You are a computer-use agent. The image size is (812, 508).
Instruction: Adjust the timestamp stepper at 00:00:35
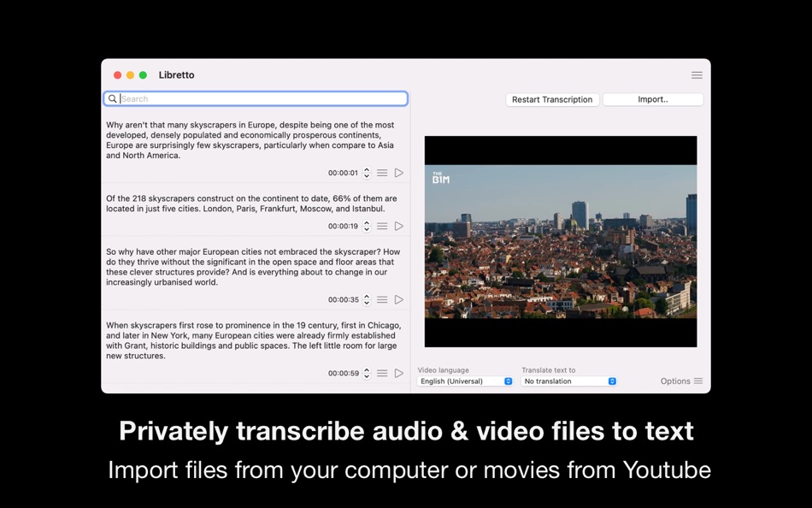pyautogui.click(x=367, y=299)
